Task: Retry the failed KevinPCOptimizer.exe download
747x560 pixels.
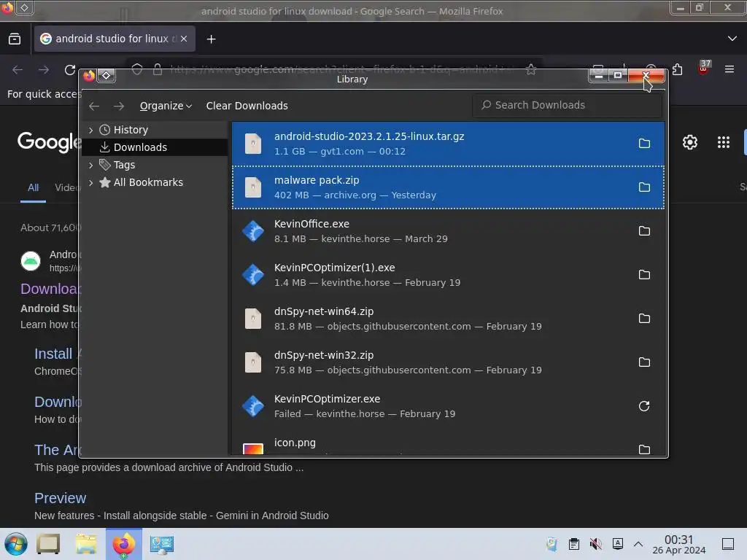Action: pos(644,406)
